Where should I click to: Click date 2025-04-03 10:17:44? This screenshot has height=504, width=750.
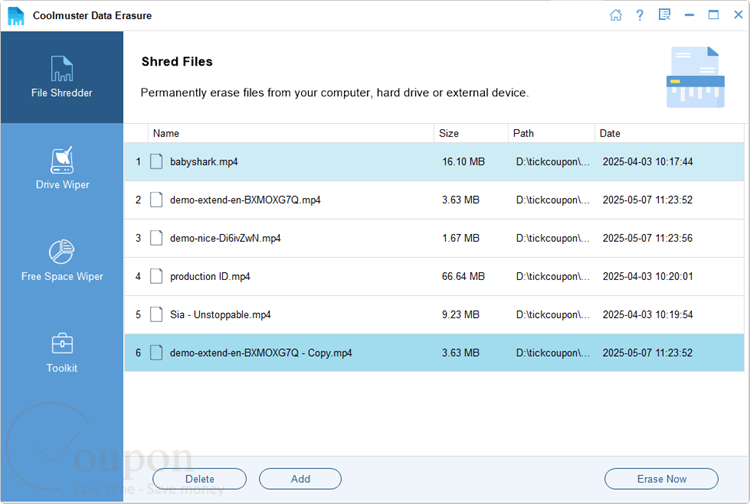click(648, 162)
